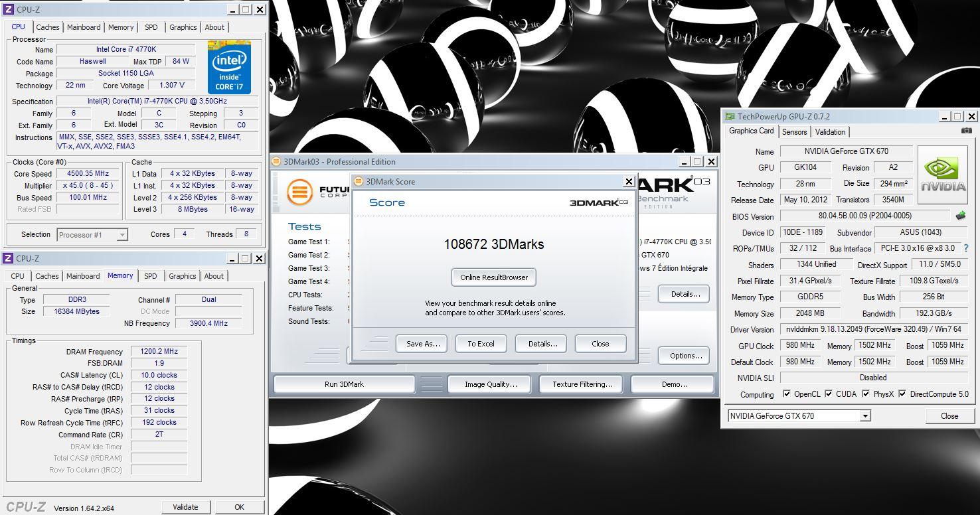Click NVIDIA logo in GPU-Z
This screenshot has width=980, height=515.
coord(943,177)
